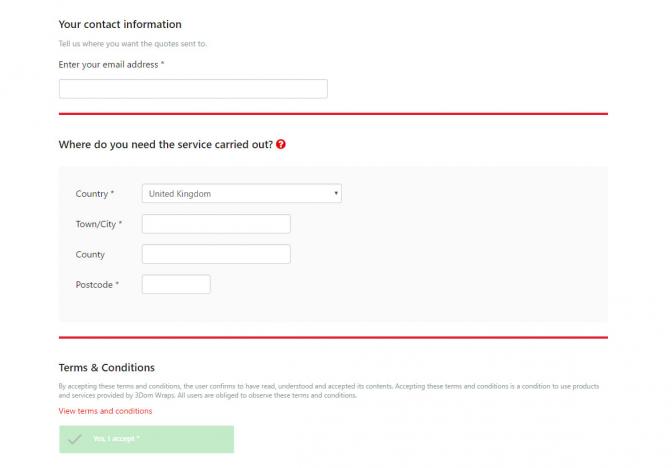
Task: Tick the "Yes, I accept" label text
Action: click(x=116, y=439)
